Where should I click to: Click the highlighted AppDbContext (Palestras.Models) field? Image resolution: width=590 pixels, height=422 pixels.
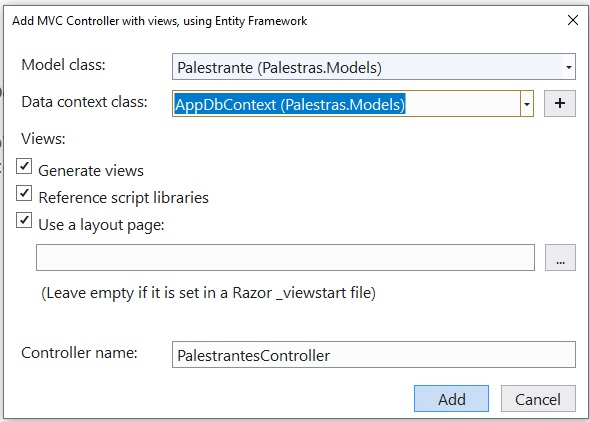pos(290,104)
